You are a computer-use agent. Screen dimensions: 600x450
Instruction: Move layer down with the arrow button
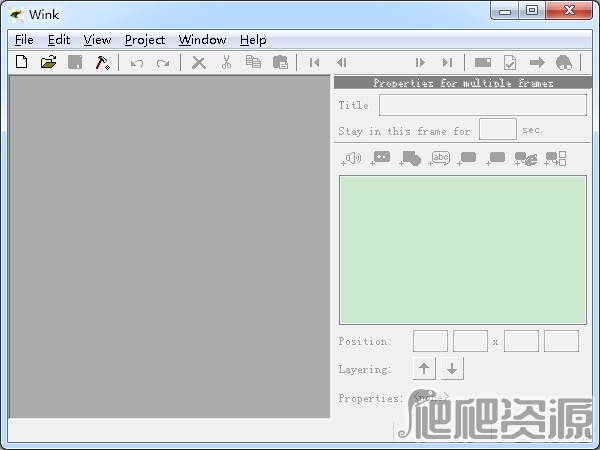point(452,369)
